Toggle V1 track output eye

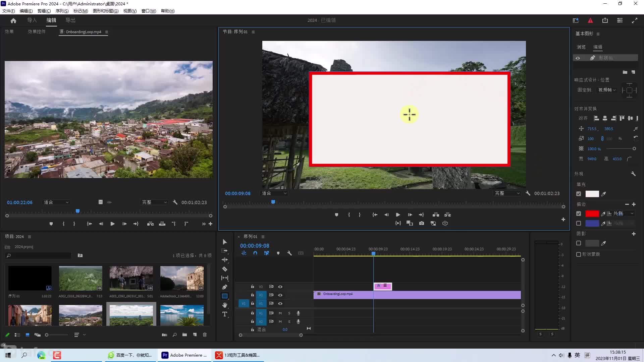(x=280, y=304)
